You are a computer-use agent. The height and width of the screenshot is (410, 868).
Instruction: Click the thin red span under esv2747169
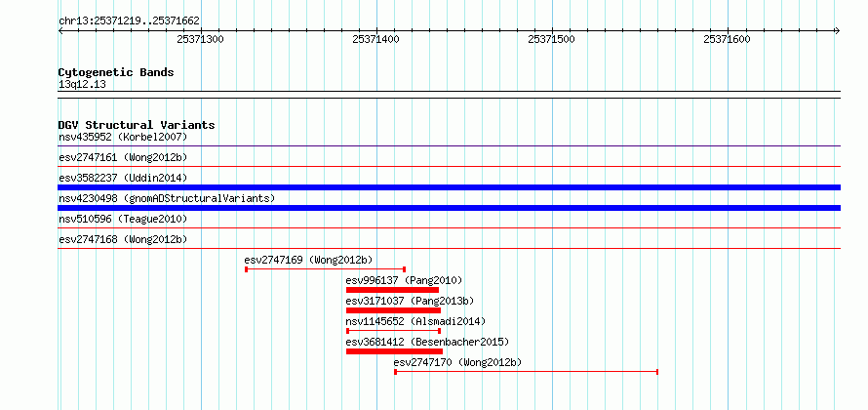click(326, 269)
